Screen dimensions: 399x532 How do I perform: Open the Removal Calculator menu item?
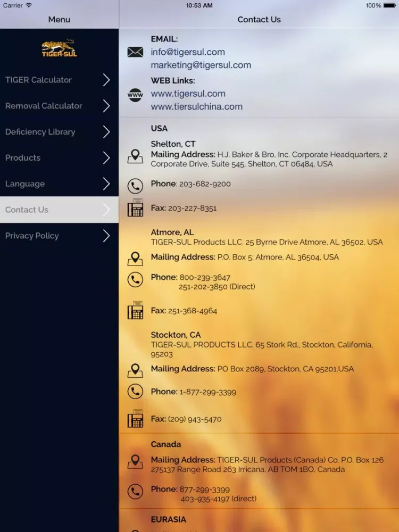(x=60, y=106)
